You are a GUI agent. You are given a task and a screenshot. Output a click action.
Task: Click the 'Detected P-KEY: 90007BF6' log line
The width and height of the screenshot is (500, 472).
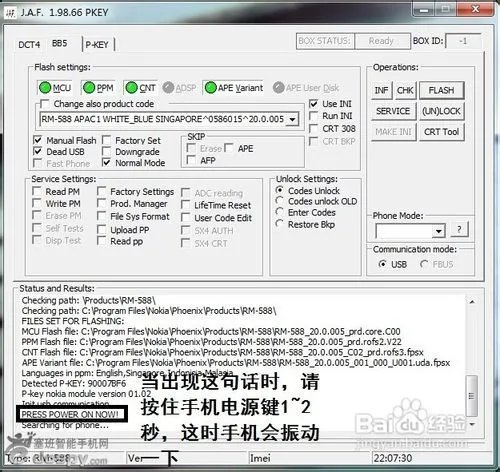click(74, 383)
